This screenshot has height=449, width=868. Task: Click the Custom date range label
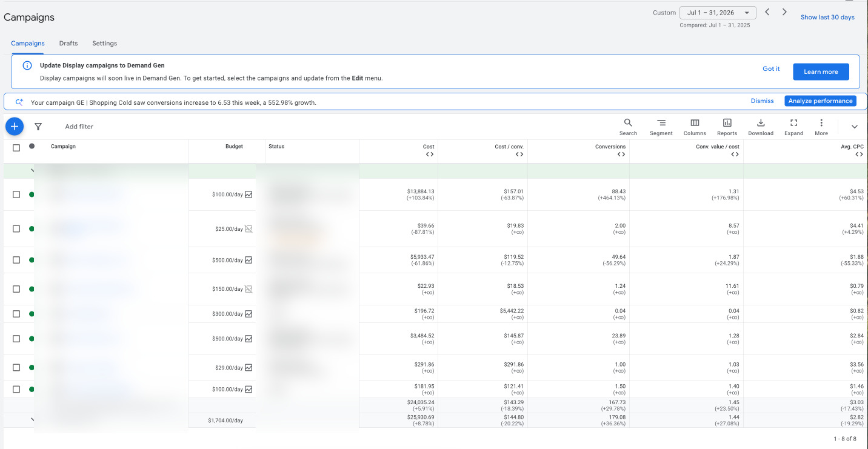pos(664,13)
